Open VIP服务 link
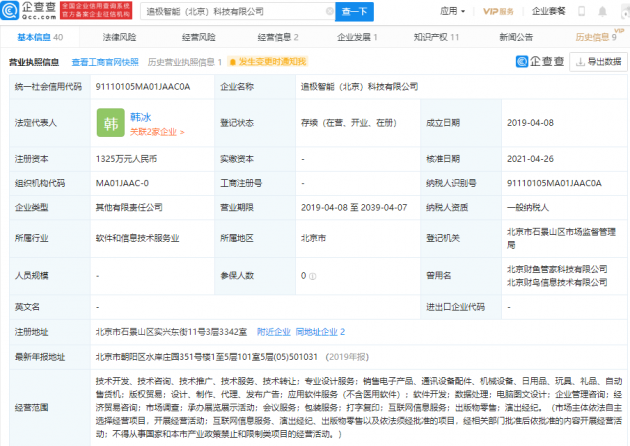Image resolution: width=630 pixels, height=446 pixels. [498, 11]
